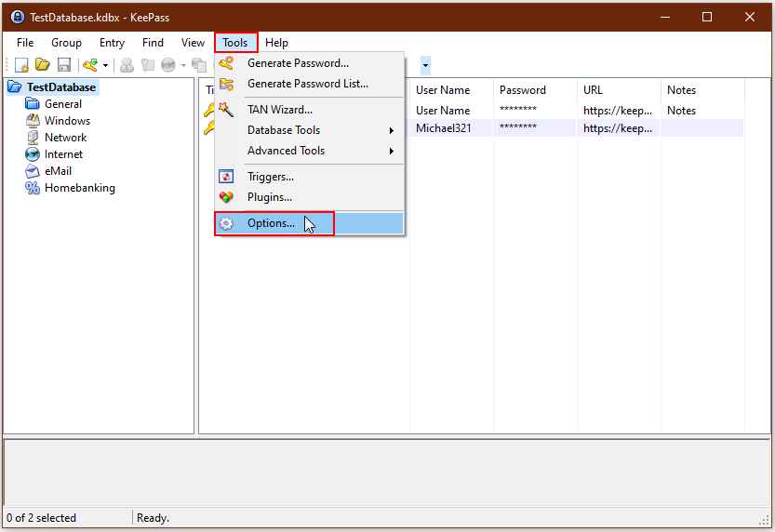Click the Internet globe group icon
This screenshot has width=775, height=532.
[x=33, y=154]
